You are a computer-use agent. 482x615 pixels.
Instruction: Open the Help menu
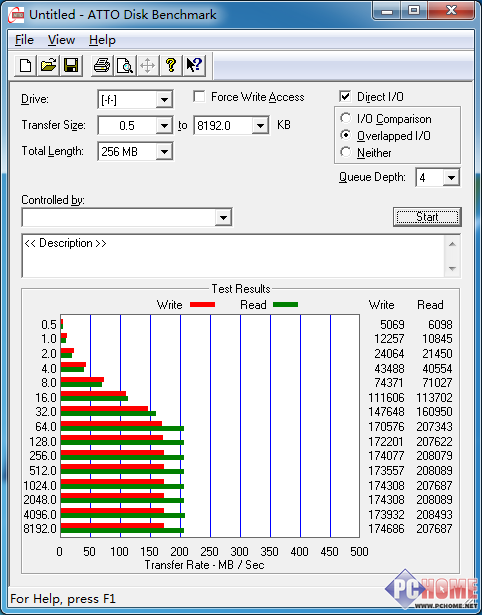point(102,40)
